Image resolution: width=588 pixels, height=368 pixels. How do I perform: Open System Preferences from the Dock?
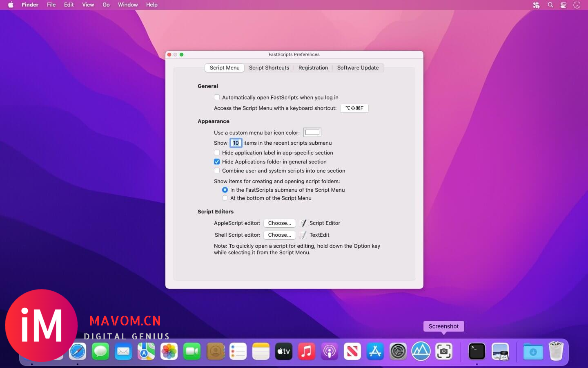(398, 351)
